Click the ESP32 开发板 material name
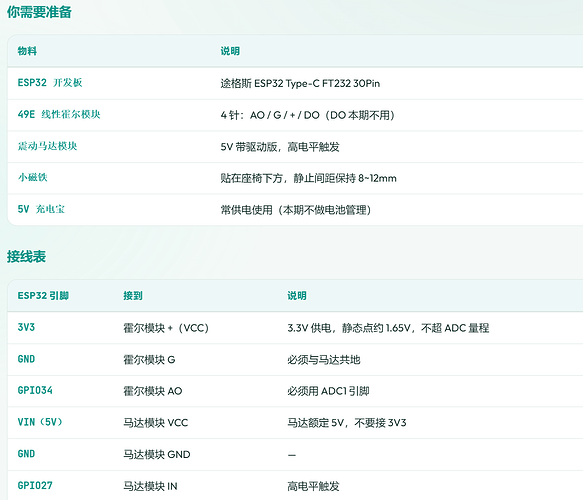The image size is (583, 500). tap(50, 83)
